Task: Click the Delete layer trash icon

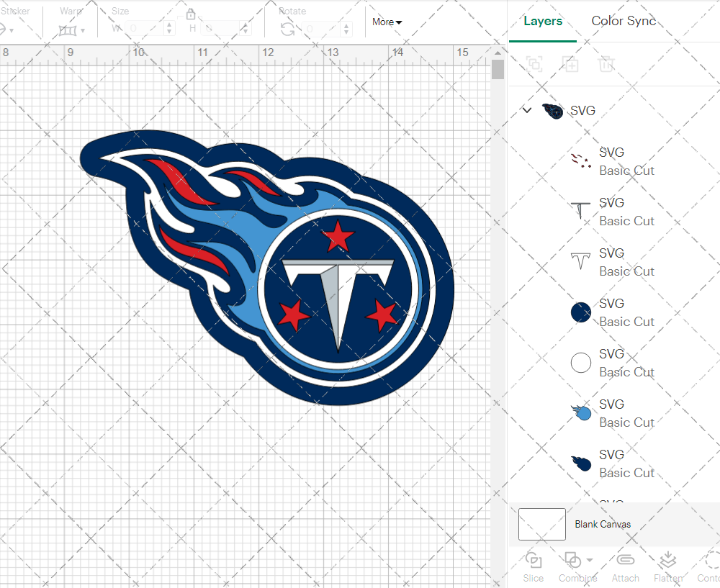Action: pos(606,64)
